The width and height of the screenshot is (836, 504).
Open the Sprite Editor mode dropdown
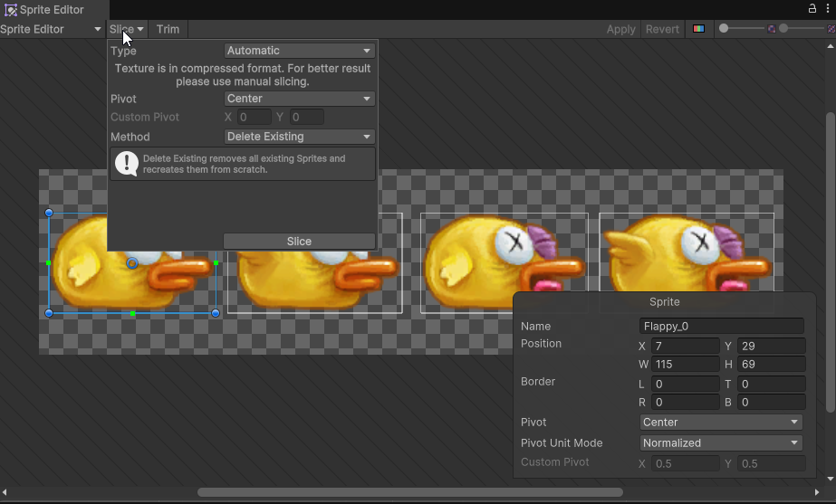pyautogui.click(x=52, y=29)
